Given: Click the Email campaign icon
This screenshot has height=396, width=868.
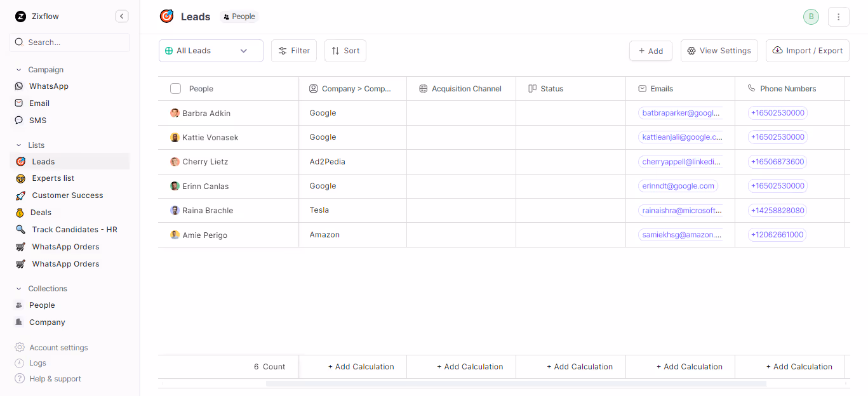Looking at the screenshot, I should click(x=18, y=103).
